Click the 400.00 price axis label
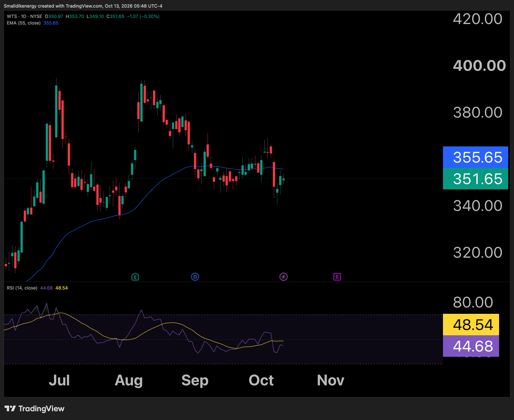The image size is (514, 420). pos(479,65)
